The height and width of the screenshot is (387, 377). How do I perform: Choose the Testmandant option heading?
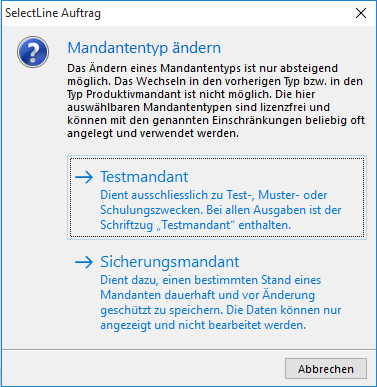pyautogui.click(x=144, y=177)
